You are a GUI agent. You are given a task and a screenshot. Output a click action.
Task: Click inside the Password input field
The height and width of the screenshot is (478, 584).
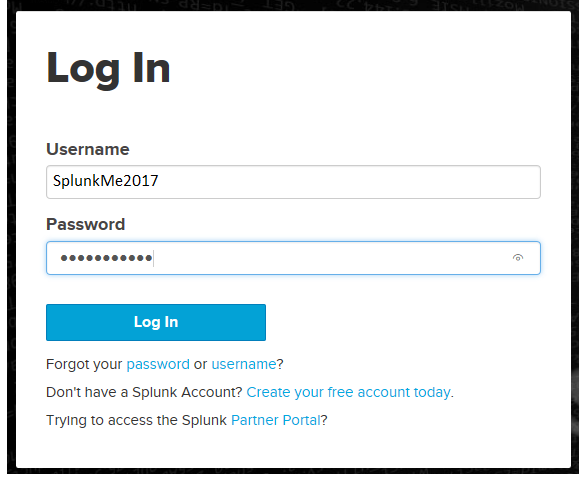point(293,258)
